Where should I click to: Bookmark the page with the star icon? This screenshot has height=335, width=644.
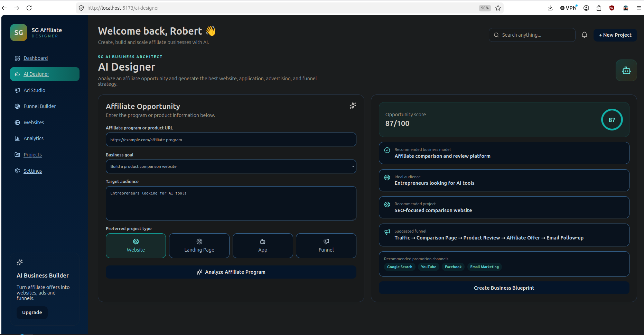pyautogui.click(x=498, y=8)
